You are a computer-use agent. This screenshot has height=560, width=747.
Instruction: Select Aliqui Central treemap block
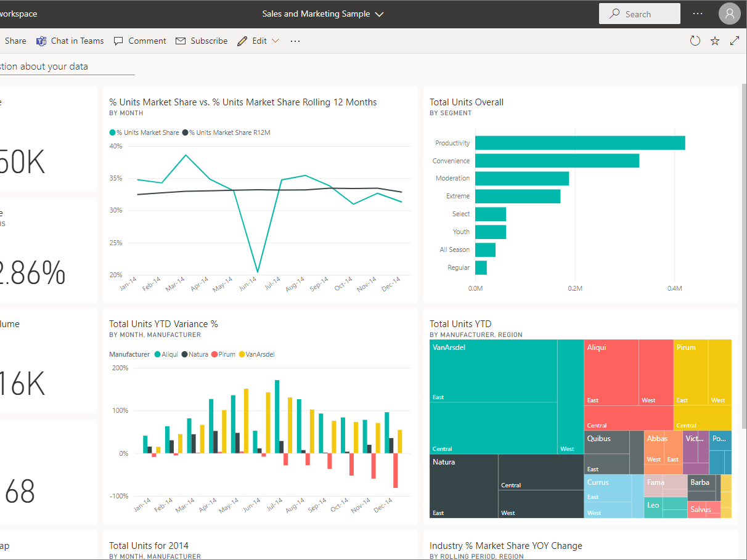point(628,418)
